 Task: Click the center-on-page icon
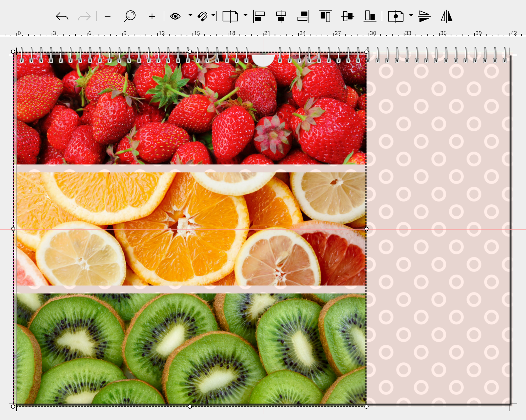point(396,16)
